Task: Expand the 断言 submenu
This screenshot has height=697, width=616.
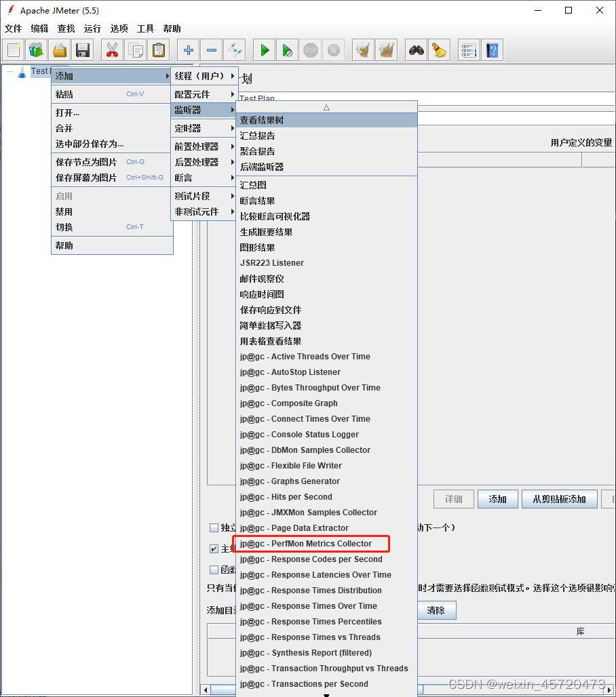Action: [x=204, y=178]
